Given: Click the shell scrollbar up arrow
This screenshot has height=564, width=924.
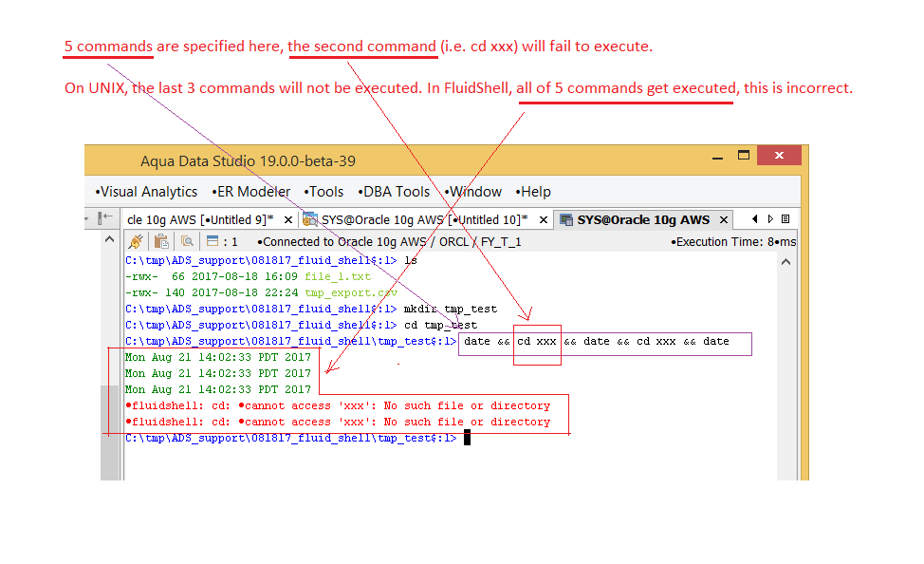Looking at the screenshot, I should coord(786,262).
